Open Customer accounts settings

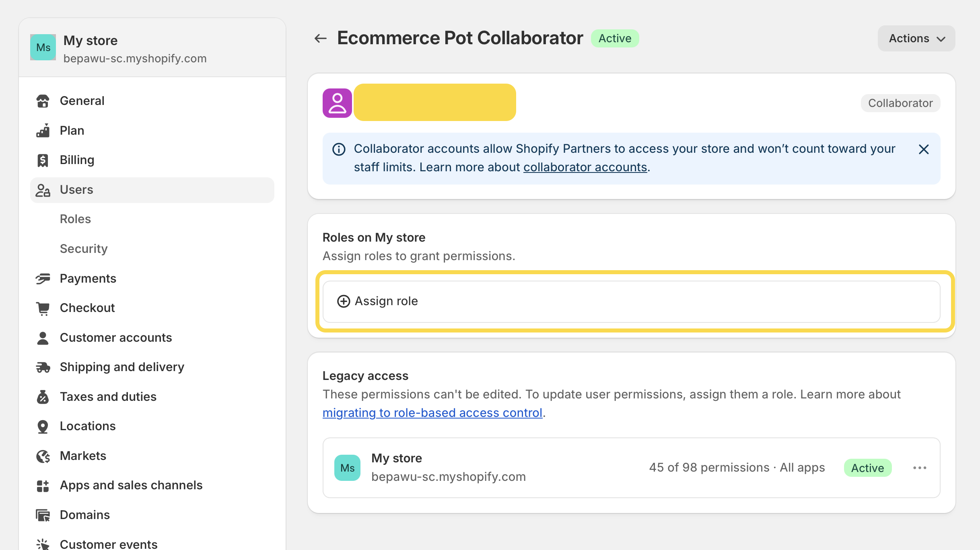(152, 338)
